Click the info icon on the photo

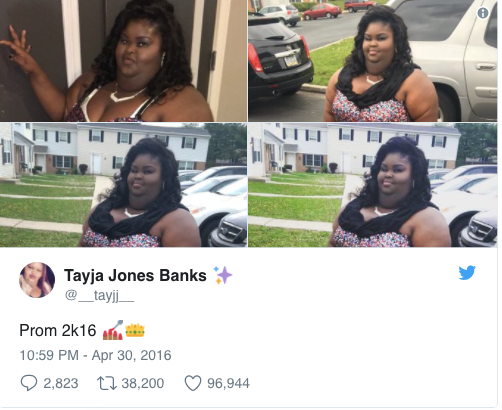point(483,13)
